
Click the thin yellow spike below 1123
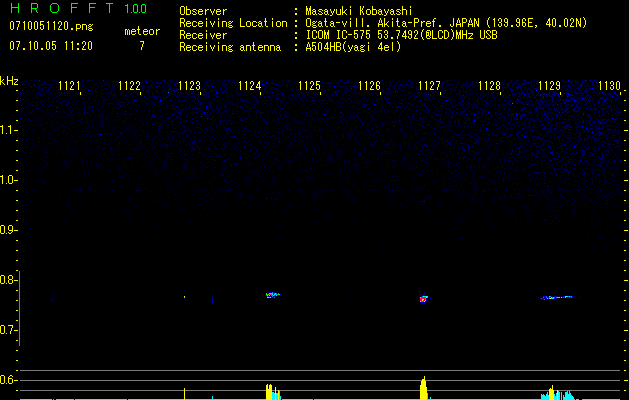pyautogui.click(x=185, y=393)
